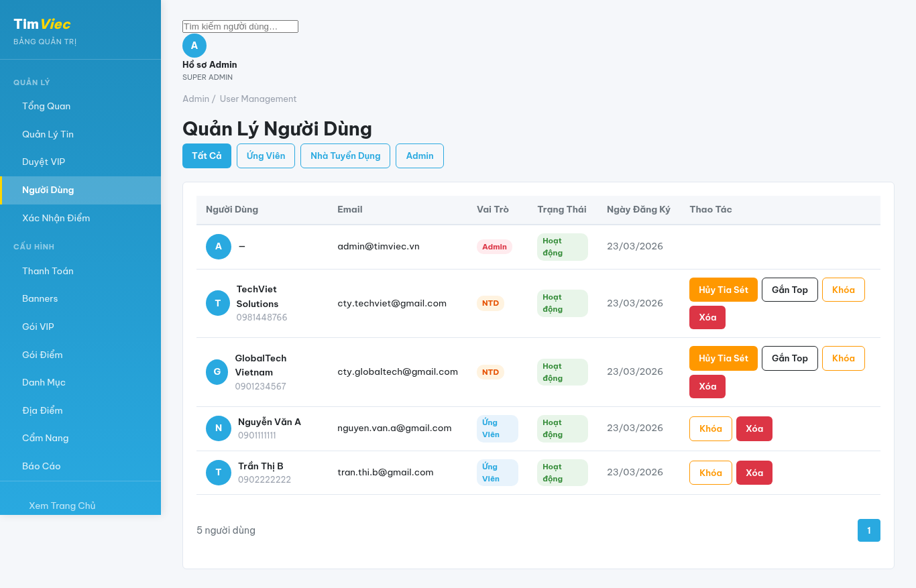
Task: Click Nguyễn Văn A's avatar icon
Action: click(x=218, y=428)
